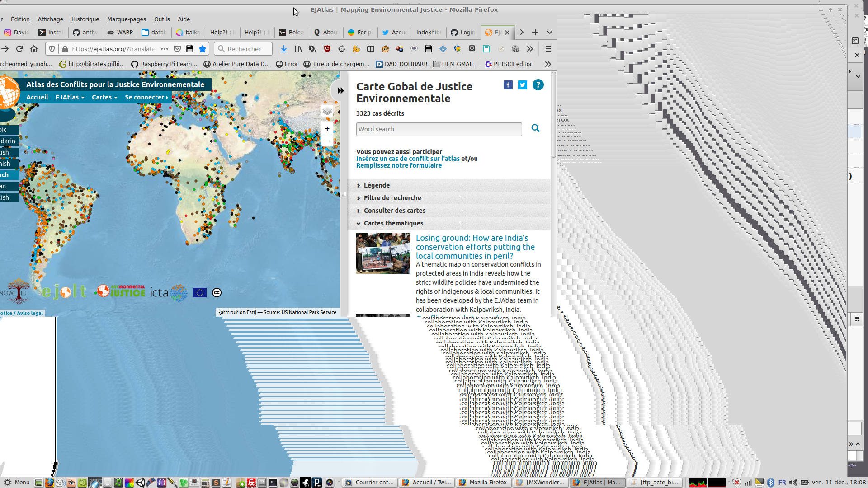Open the Losing ground article link
The height and width of the screenshot is (488, 868).
pyautogui.click(x=475, y=247)
